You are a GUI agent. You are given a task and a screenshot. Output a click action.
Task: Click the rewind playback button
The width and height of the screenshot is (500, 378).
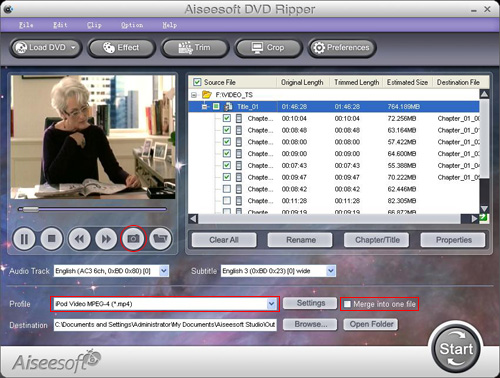(x=79, y=239)
